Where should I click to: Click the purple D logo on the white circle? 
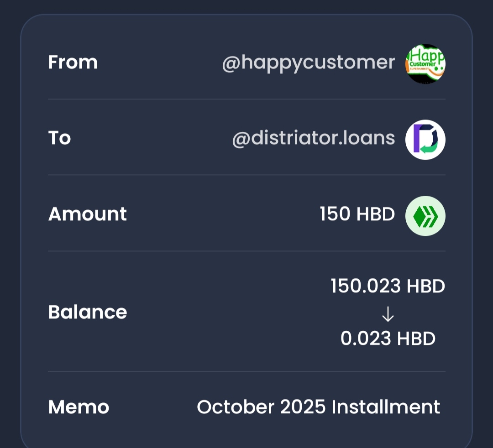click(424, 139)
